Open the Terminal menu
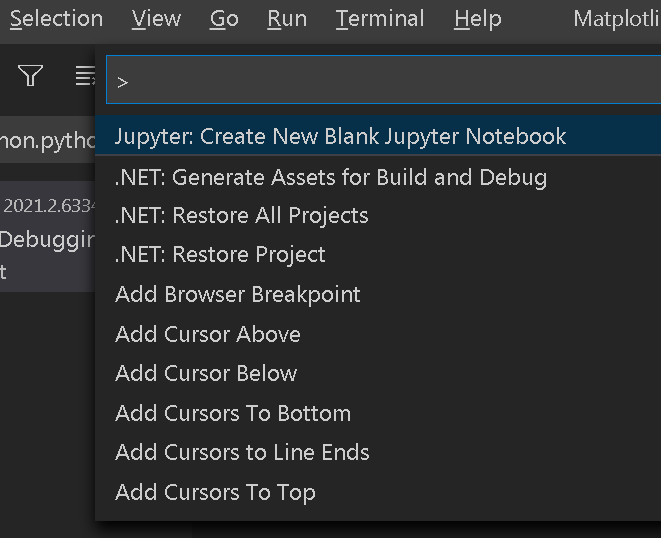 click(x=380, y=19)
